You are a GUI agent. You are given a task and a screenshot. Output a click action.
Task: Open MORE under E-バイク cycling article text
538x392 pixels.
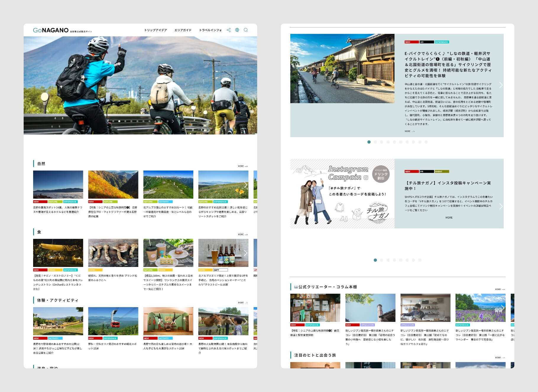coord(409,131)
